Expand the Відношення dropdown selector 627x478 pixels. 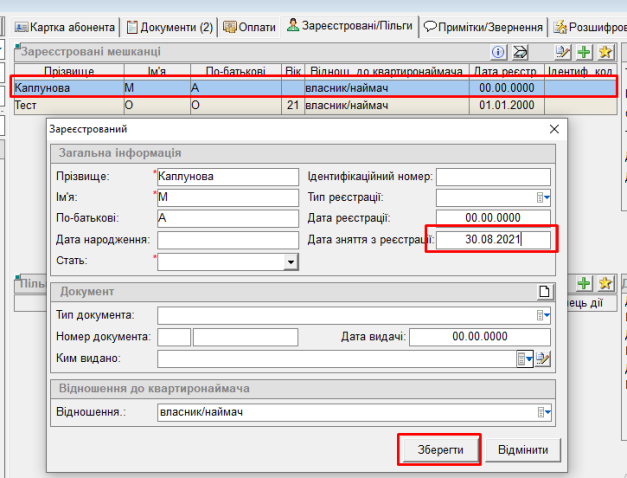[x=545, y=411]
